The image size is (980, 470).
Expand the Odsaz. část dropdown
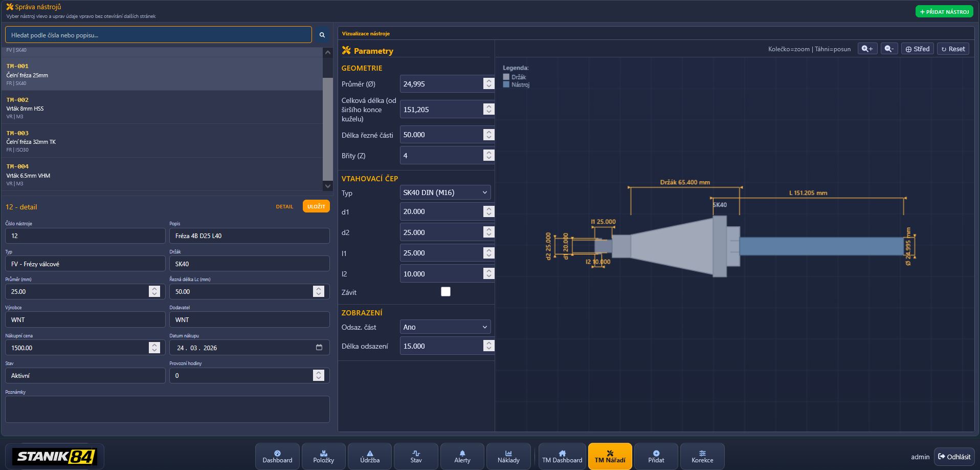(445, 327)
